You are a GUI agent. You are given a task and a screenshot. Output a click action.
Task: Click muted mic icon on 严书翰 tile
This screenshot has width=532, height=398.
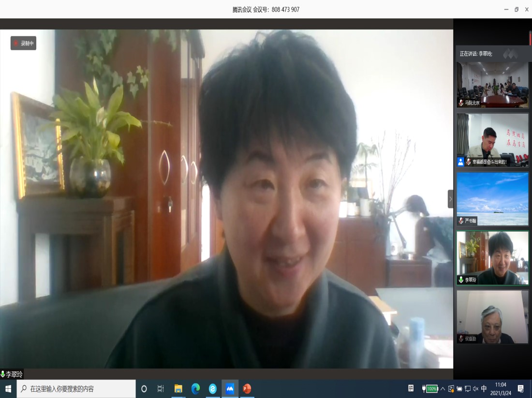[461, 221]
